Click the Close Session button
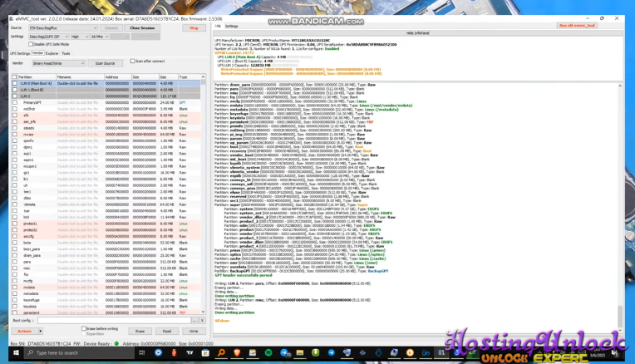 pos(142,28)
